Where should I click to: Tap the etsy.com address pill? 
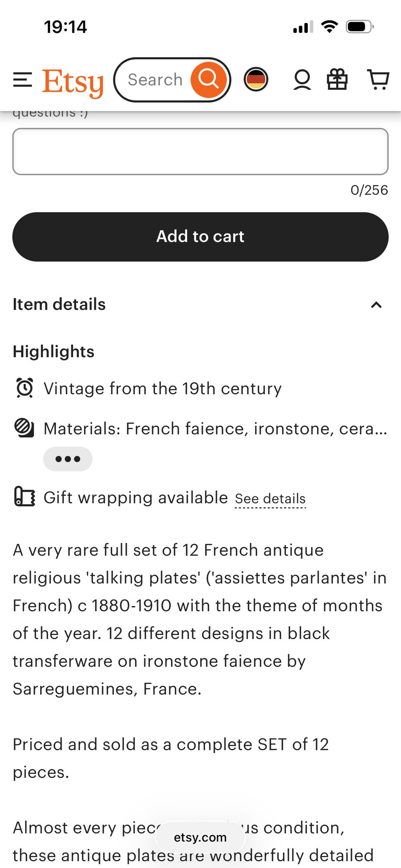click(200, 837)
